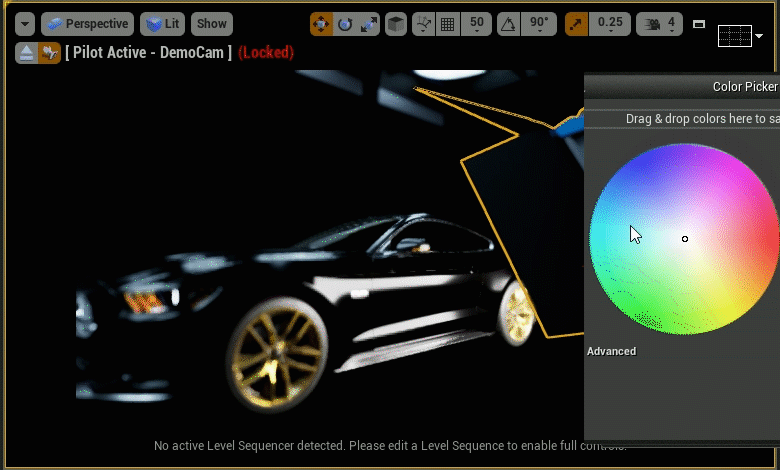
Task: Toggle rotation angle snapping
Action: pyautogui.click(x=508, y=24)
